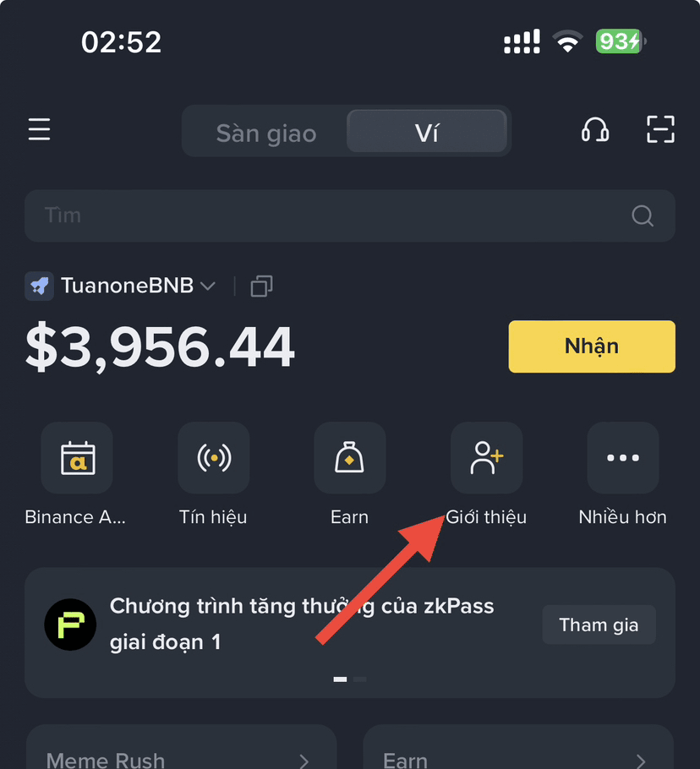
Task: Focus the Tìm search field
Action: point(350,215)
